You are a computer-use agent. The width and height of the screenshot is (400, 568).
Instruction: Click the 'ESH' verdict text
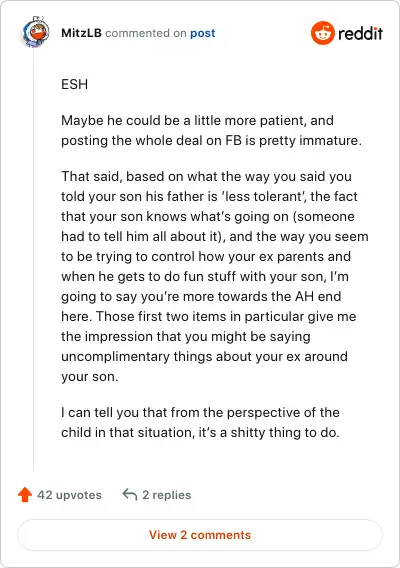[x=74, y=84]
